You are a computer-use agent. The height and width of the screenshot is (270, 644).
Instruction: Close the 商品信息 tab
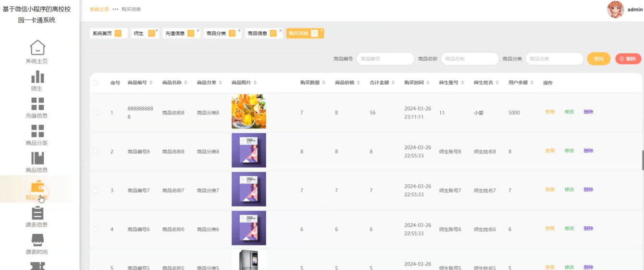tap(280, 30)
